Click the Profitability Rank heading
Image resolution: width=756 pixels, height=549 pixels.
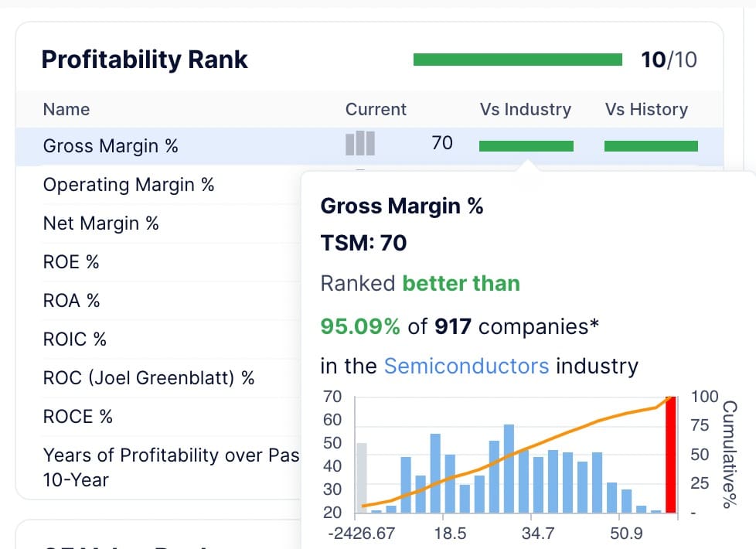click(144, 60)
